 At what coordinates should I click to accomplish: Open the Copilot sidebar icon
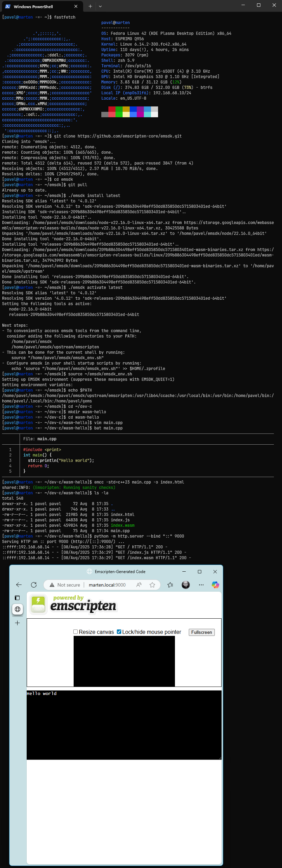215,585
